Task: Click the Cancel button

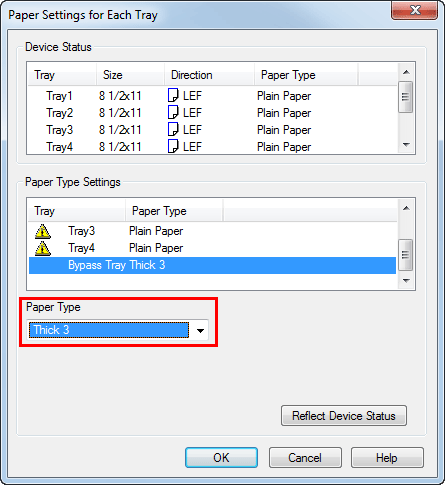Action: pyautogui.click(x=305, y=458)
